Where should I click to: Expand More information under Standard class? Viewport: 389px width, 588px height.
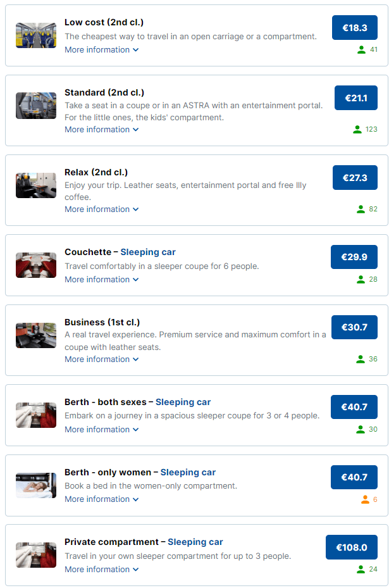pos(101,130)
